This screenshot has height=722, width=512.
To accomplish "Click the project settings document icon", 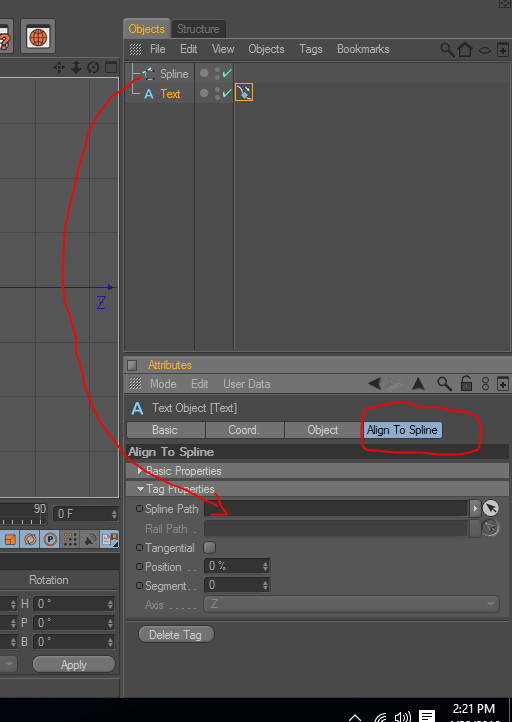I will coord(110,539).
